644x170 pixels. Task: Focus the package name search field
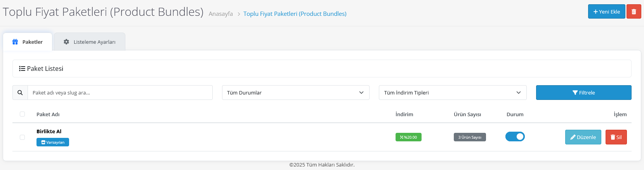coord(120,93)
